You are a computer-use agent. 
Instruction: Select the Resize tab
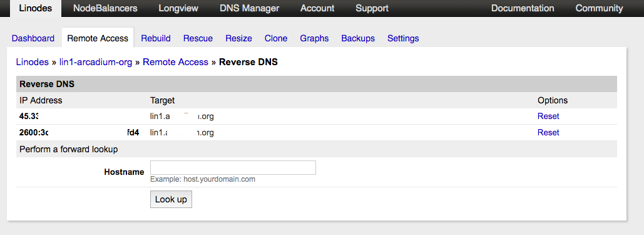238,38
